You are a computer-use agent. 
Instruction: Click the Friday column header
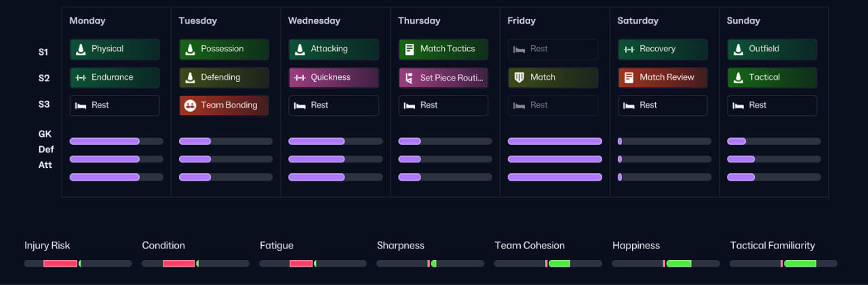click(x=520, y=21)
